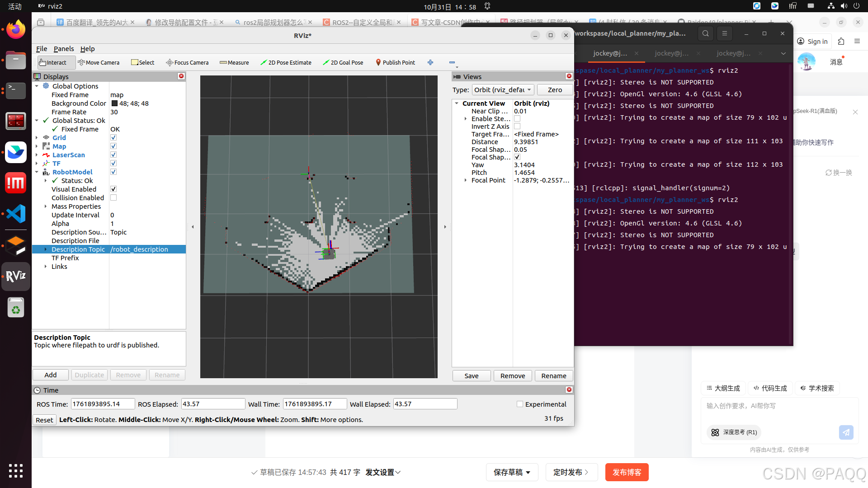Select the 2D Goal Pose tool
This screenshot has width=868, height=488.
[x=343, y=62]
